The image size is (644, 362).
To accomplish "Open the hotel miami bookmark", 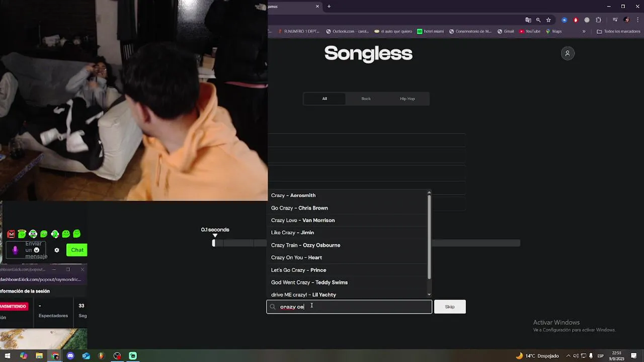I will 430,31.
